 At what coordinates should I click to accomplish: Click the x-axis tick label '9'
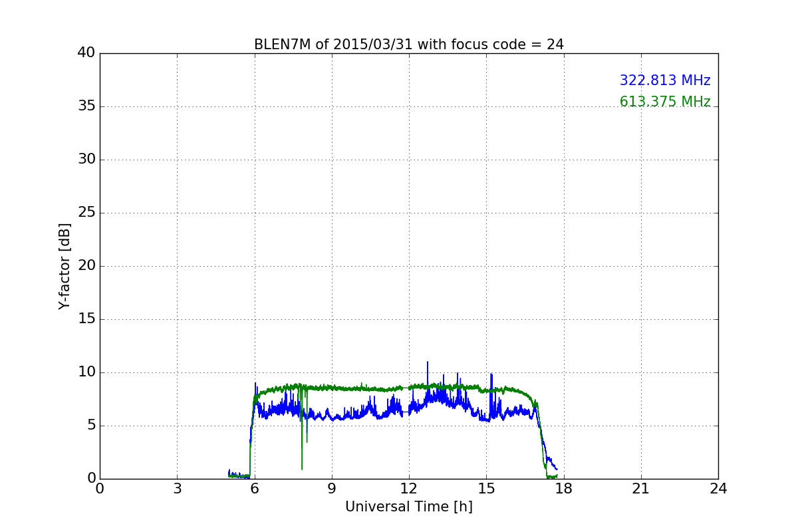pos(332,489)
